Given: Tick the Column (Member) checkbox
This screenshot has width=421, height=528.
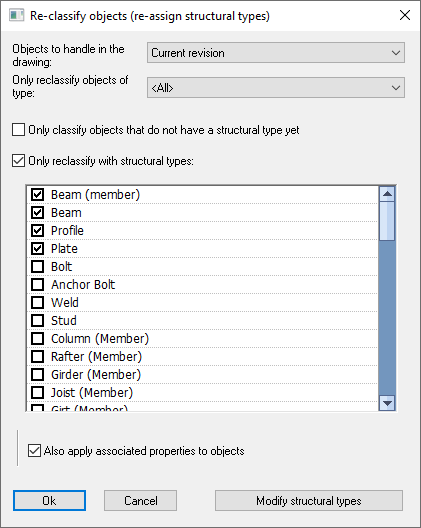Looking at the screenshot, I should (x=37, y=338).
